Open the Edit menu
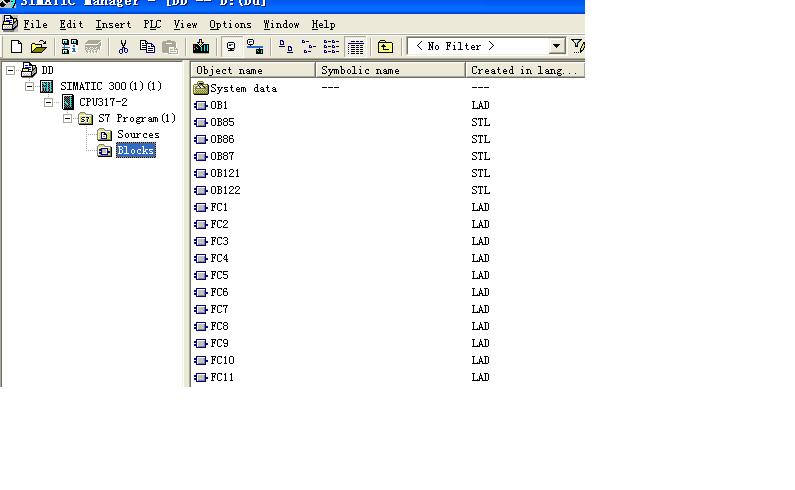 (x=71, y=24)
